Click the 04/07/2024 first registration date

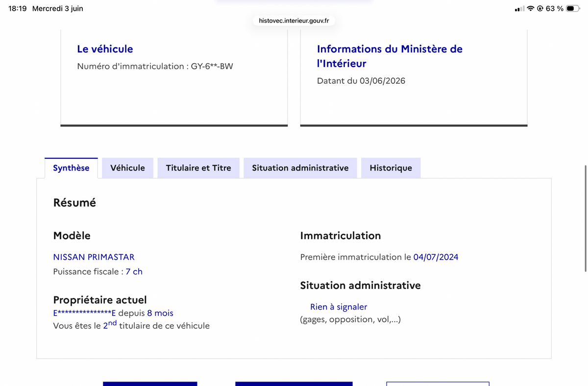436,257
